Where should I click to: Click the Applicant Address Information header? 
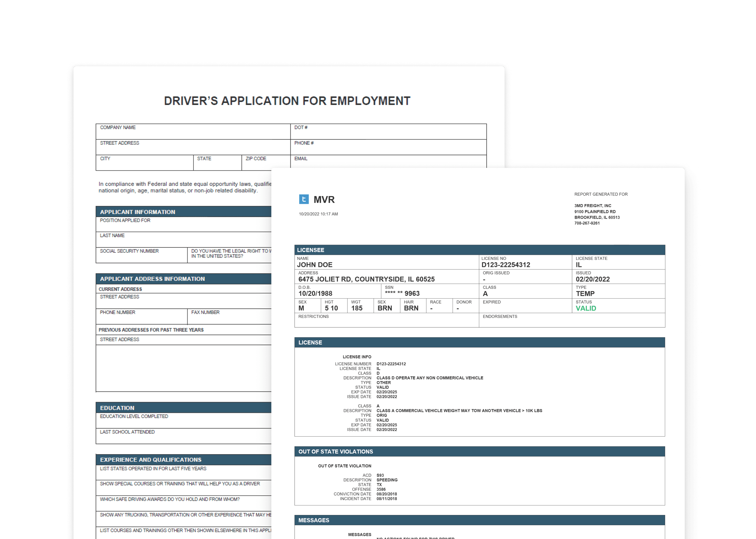[184, 279]
